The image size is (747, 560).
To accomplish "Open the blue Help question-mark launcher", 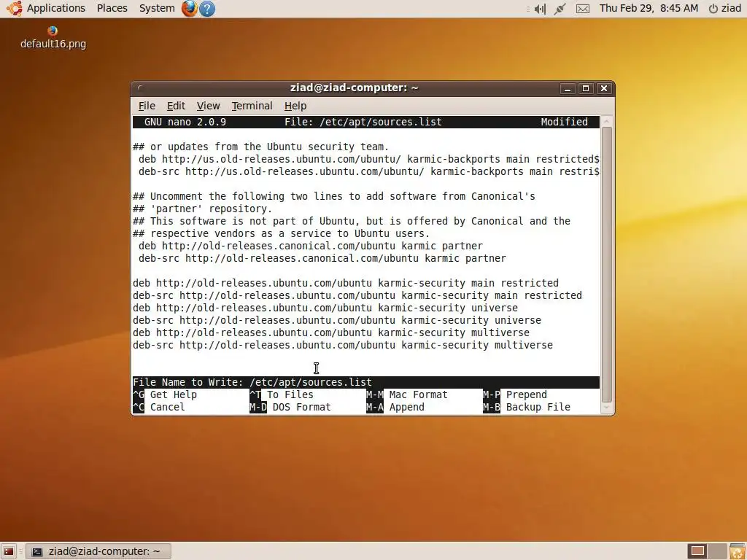I will (207, 9).
